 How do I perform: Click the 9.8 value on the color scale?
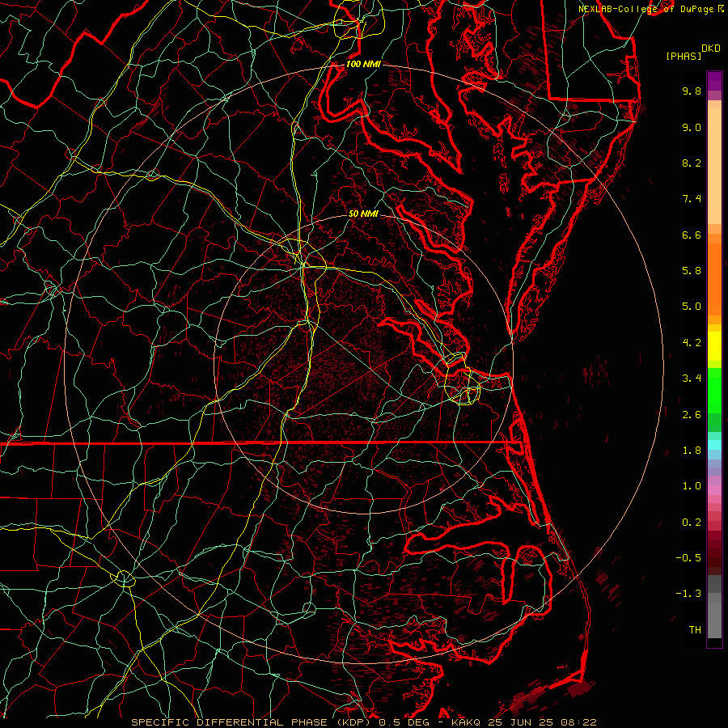[x=692, y=91]
